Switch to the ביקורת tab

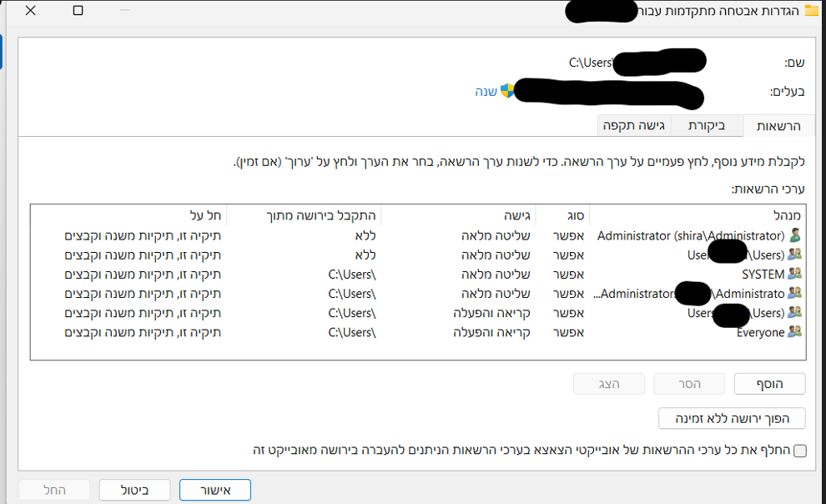click(x=707, y=126)
